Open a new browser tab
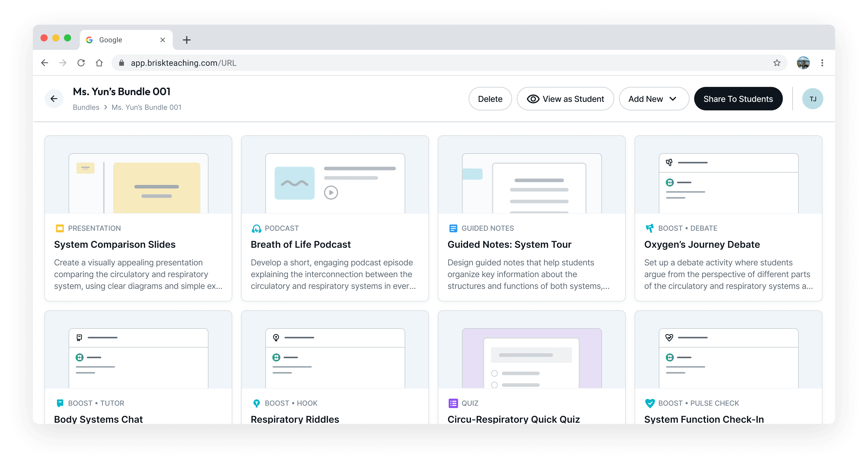Viewport: 868px width, 465px height. click(187, 40)
